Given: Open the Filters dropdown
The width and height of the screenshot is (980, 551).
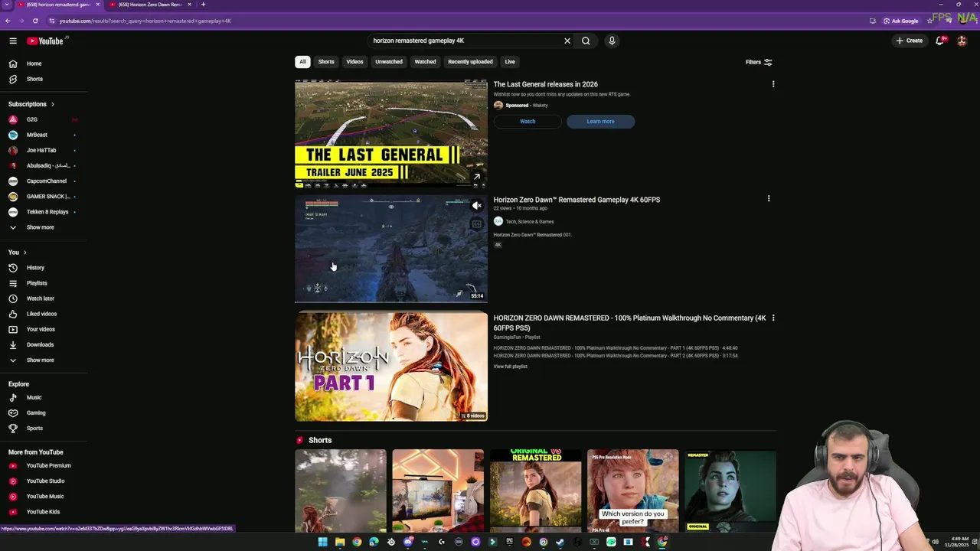Looking at the screenshot, I should click(x=759, y=62).
